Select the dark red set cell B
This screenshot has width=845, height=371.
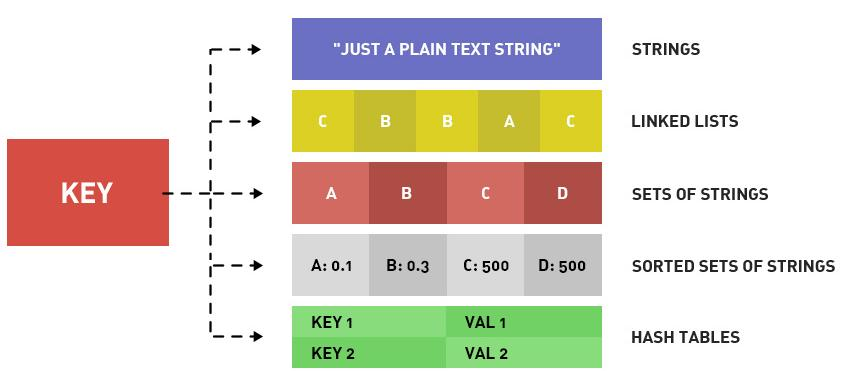point(408,193)
